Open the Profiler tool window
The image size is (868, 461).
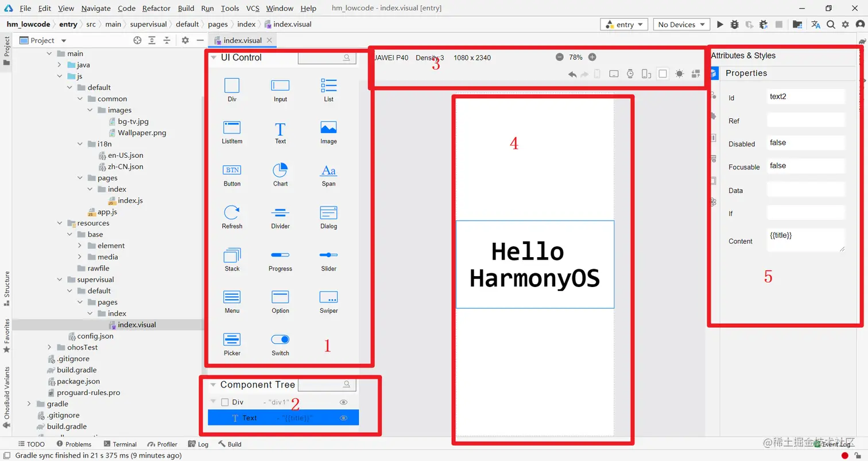click(162, 444)
